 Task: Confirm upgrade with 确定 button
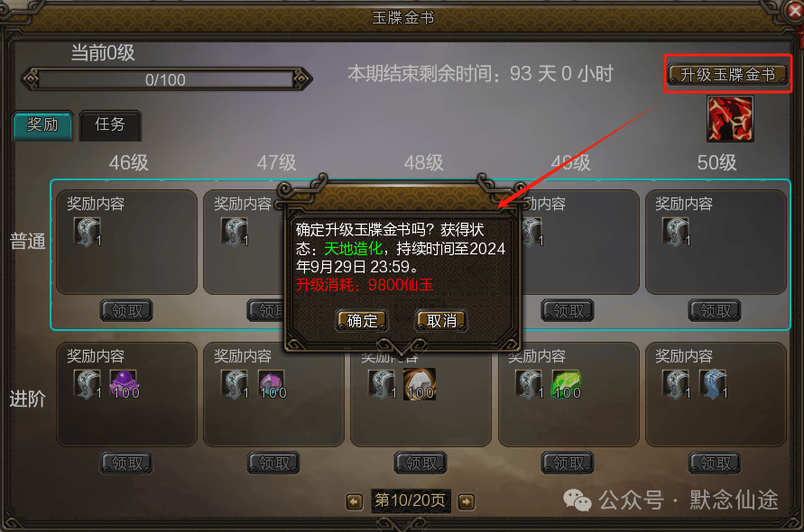point(362,321)
